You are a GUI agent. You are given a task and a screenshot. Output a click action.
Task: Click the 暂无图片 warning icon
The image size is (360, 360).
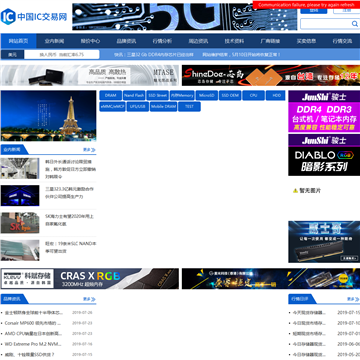pos(295,191)
